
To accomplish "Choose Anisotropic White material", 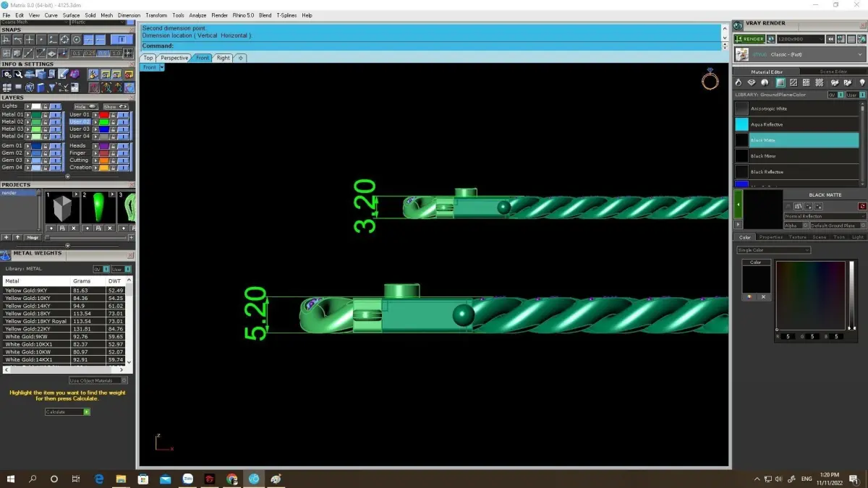I will click(796, 108).
